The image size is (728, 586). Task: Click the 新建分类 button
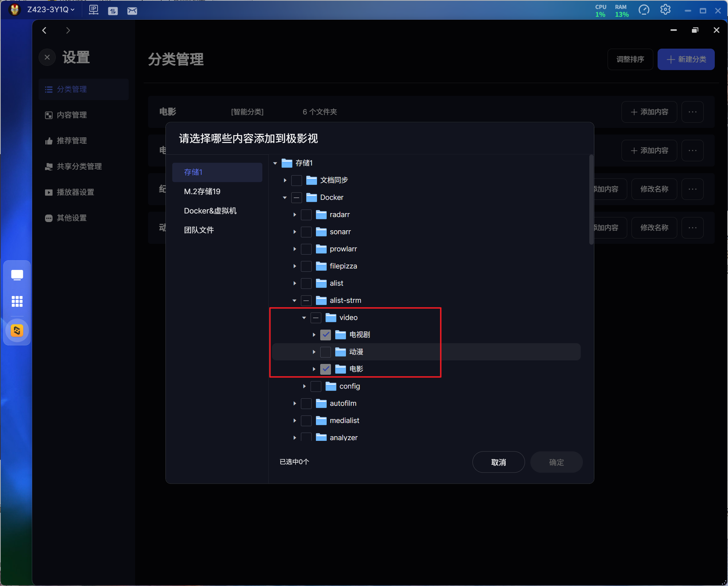pyautogui.click(x=686, y=59)
